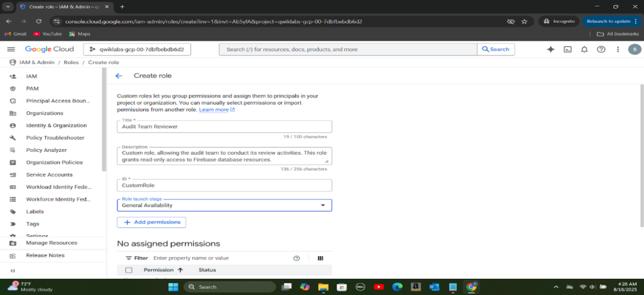Open column display options icon
Viewport: 644px width, 295px height.
pyautogui.click(x=321, y=258)
